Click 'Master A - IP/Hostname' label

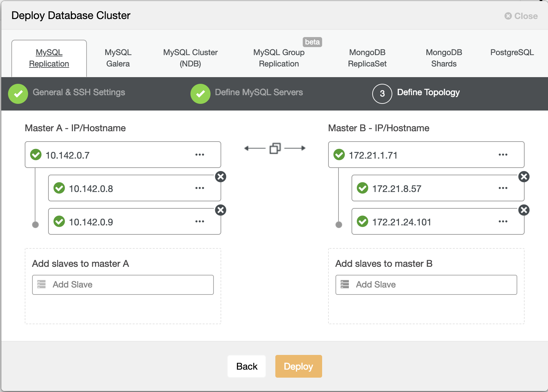click(75, 128)
